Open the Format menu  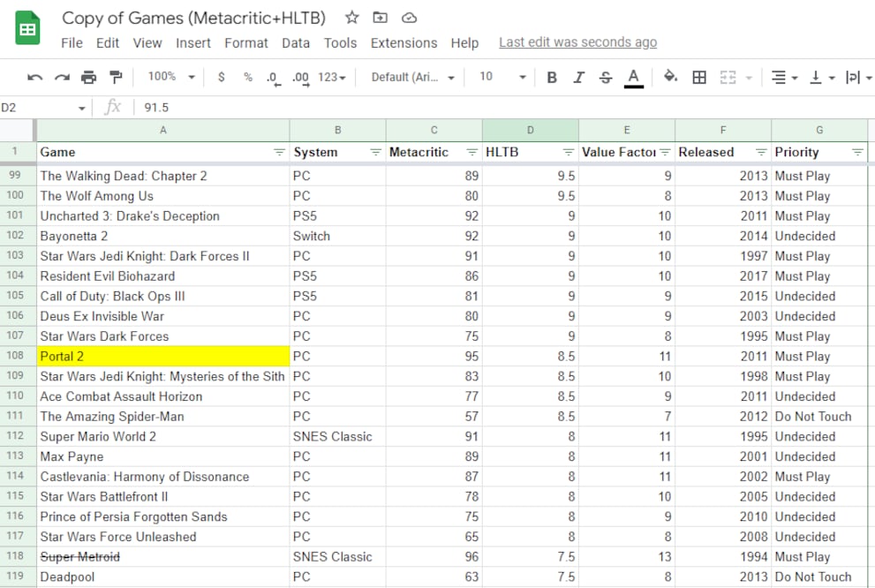(x=246, y=43)
